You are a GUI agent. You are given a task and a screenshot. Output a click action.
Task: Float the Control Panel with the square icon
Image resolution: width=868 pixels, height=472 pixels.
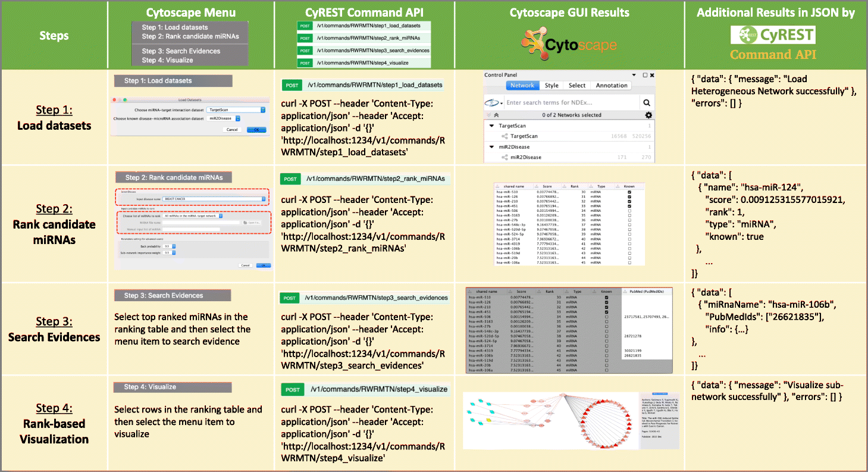coord(645,75)
